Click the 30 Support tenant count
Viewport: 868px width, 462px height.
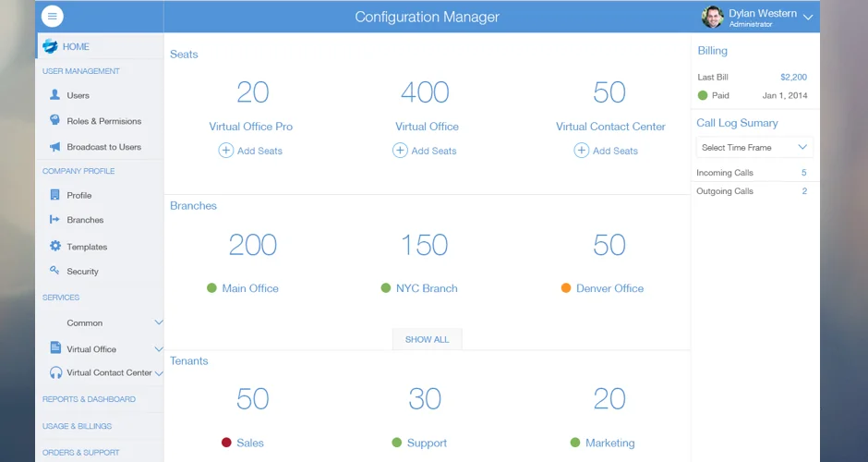pos(425,398)
